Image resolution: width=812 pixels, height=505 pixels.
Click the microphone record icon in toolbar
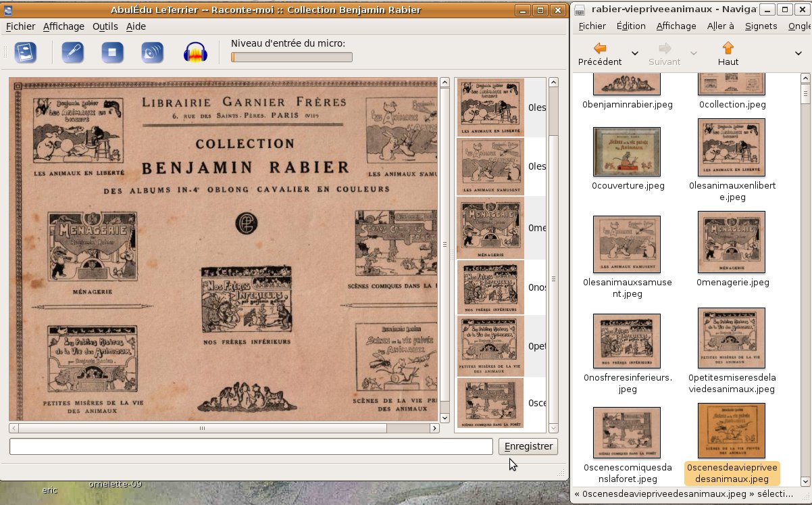point(72,53)
